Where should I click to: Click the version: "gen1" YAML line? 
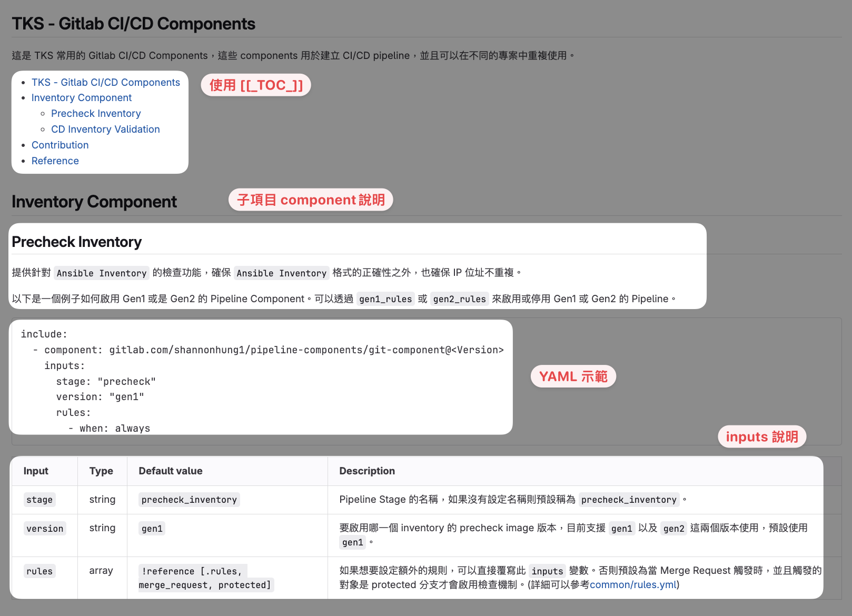(100, 396)
